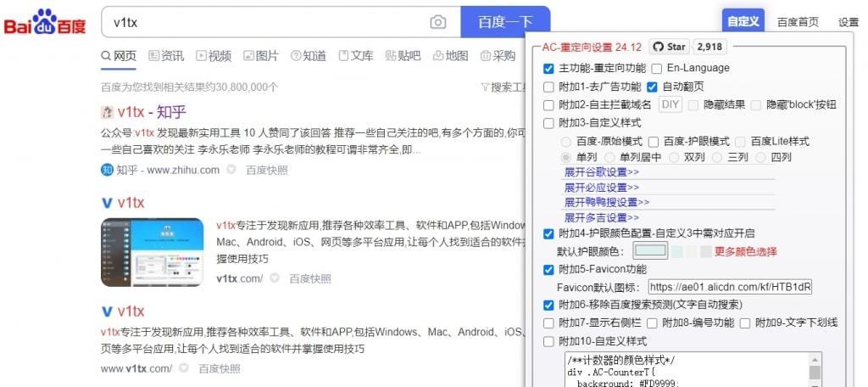Click the v1tx result thumbnail image
Image resolution: width=868 pixels, height=387 pixels.
[153, 252]
